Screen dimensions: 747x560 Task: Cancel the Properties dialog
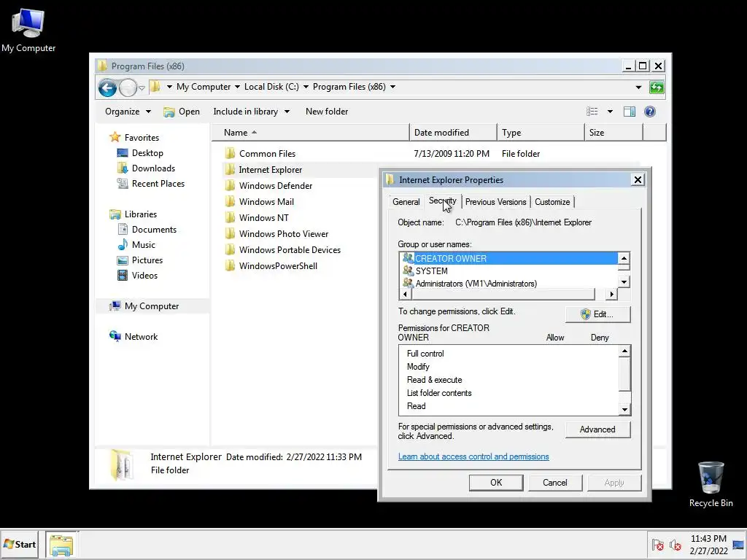[555, 483]
